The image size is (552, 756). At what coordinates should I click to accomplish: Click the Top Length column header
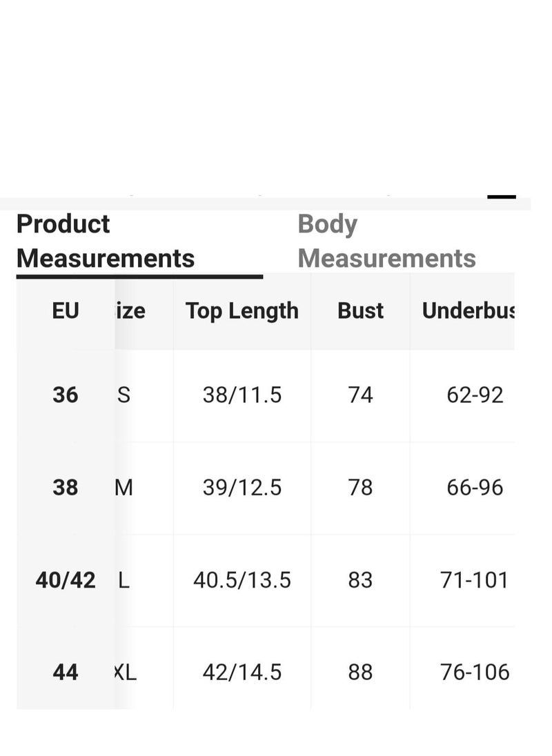pos(242,311)
